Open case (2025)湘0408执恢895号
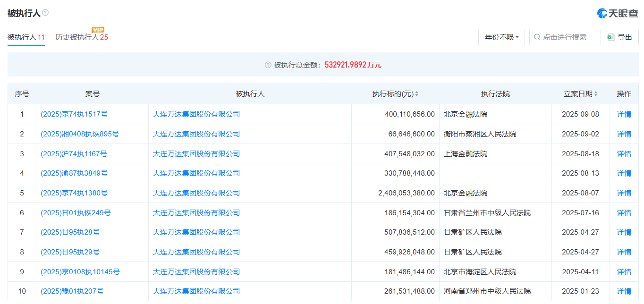The image size is (644, 304). click(x=80, y=134)
